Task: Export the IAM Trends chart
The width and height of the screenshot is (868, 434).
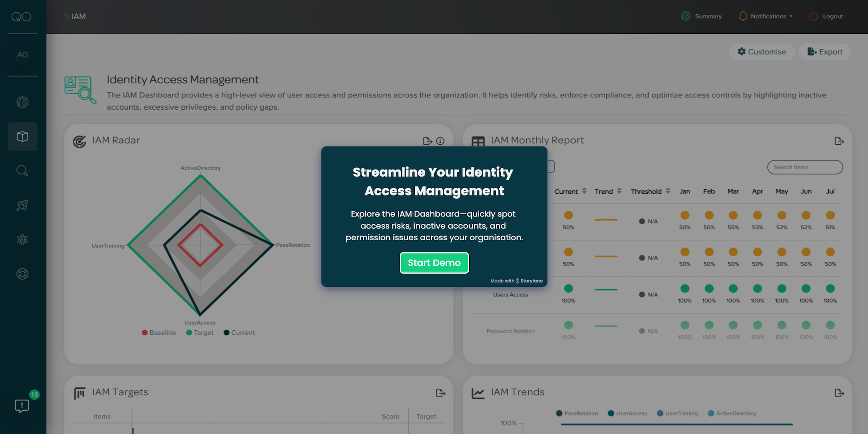Action: tap(839, 393)
